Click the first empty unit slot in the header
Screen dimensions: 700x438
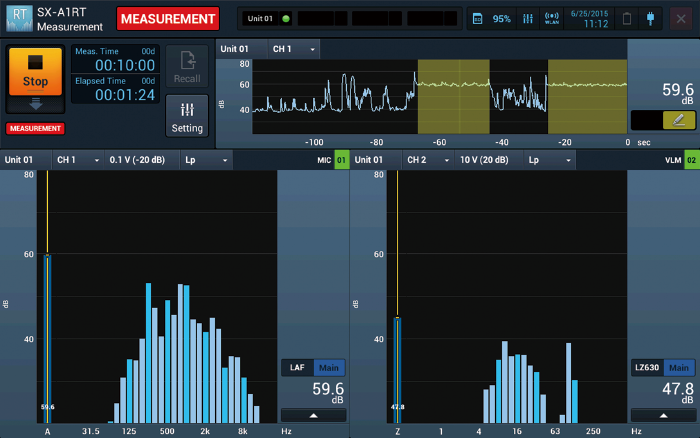322,19
